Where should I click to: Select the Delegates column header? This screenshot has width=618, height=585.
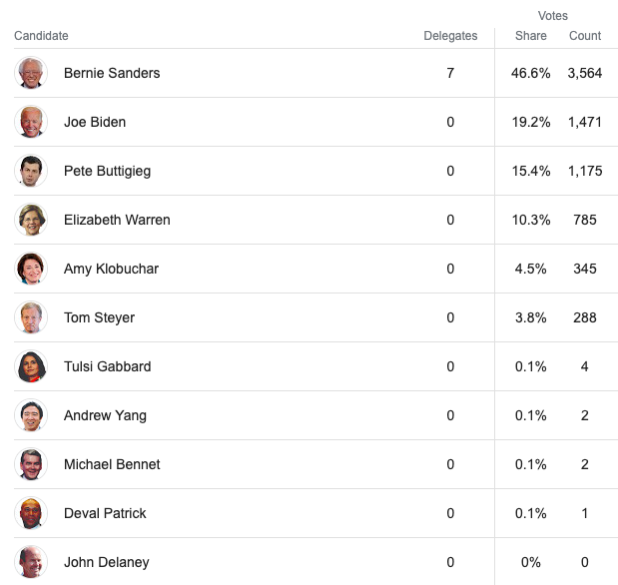click(450, 36)
